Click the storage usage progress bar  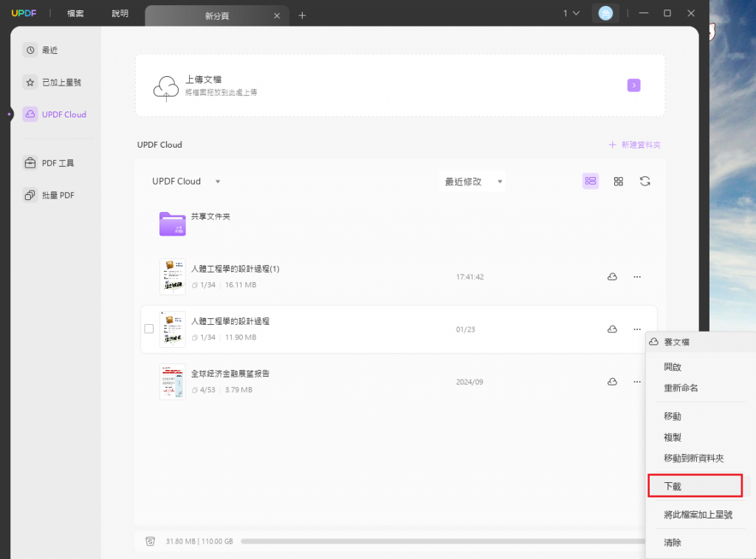443,541
